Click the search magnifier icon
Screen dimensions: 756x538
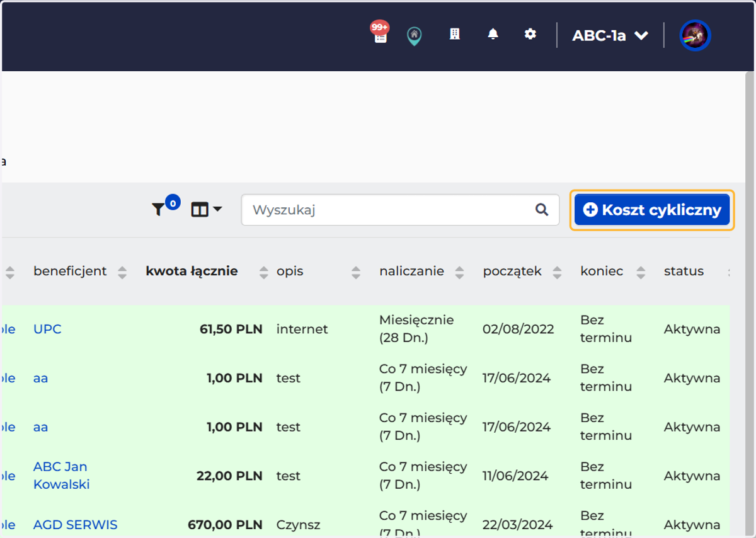542,210
